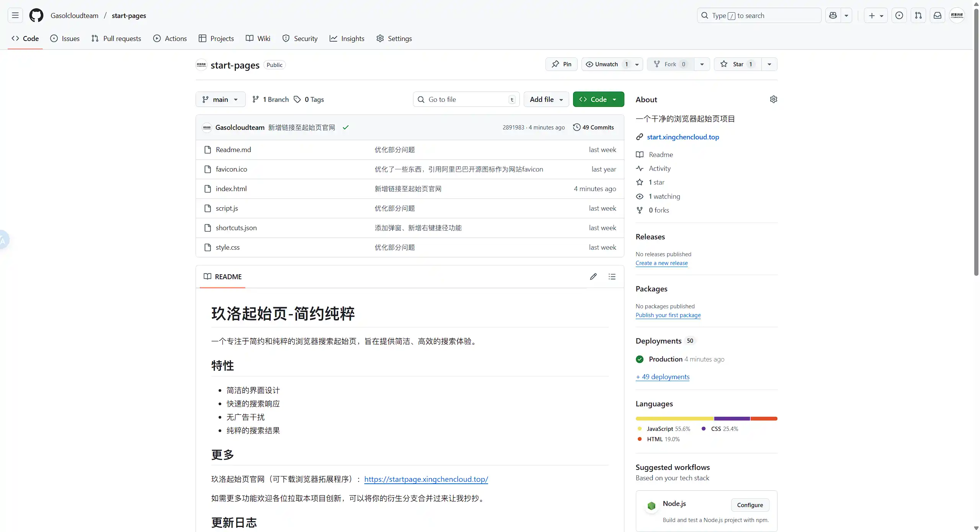This screenshot has width=980, height=532.
Task: Expand the main branch selector dropdown
Action: pyautogui.click(x=220, y=99)
